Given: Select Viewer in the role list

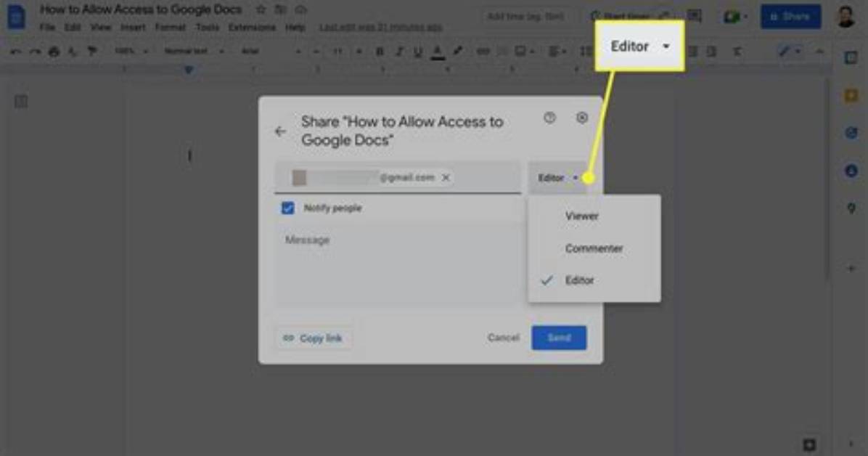Looking at the screenshot, I should click(594, 216).
